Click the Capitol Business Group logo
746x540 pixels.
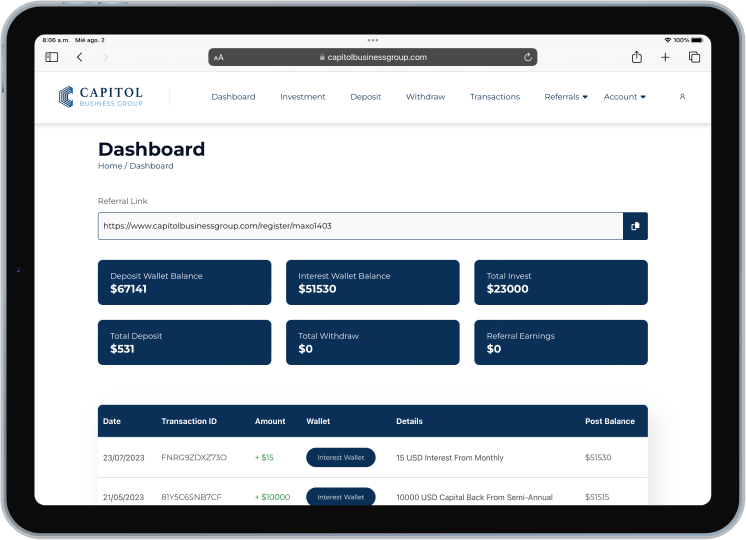click(101, 97)
